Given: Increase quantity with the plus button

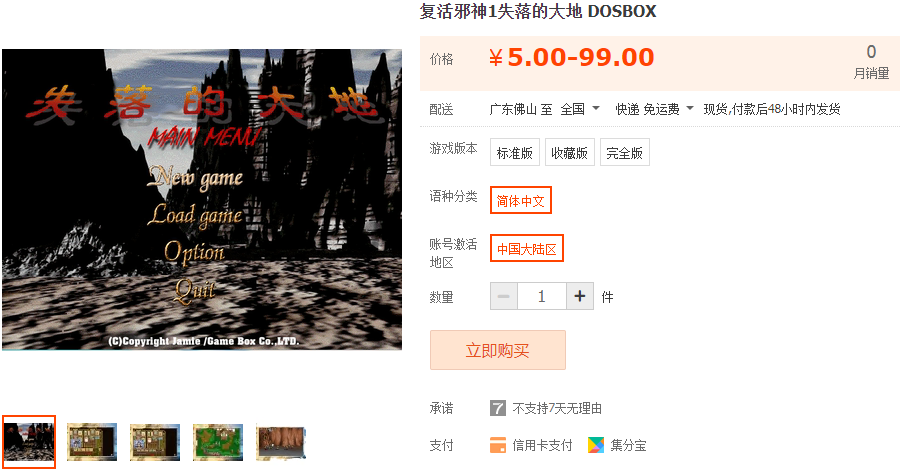Looking at the screenshot, I should [580, 296].
